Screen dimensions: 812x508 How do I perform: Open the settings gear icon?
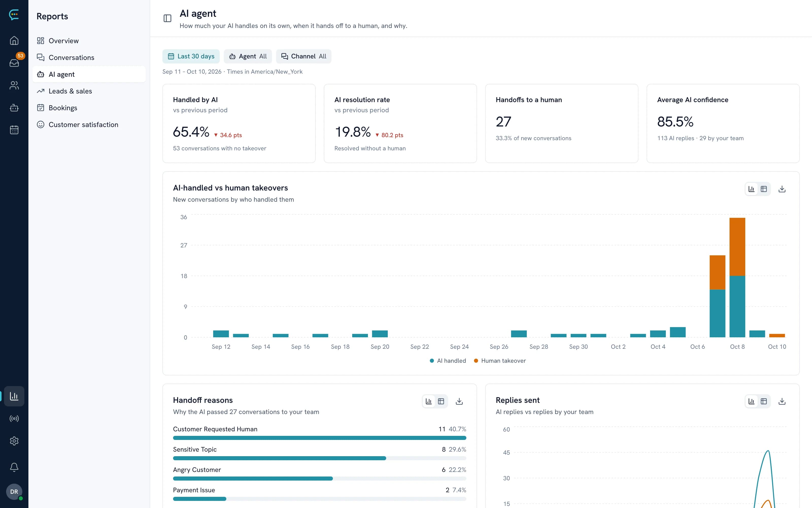(x=14, y=441)
